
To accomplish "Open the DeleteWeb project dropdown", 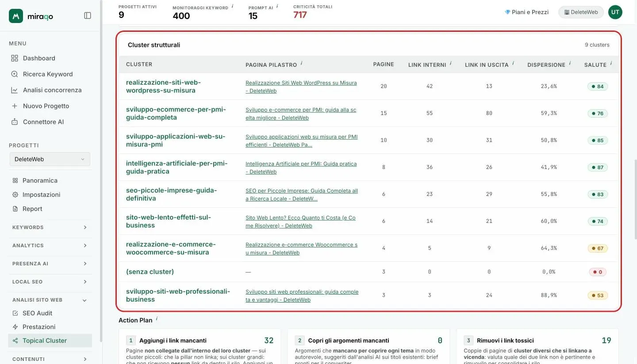I will pyautogui.click(x=50, y=159).
